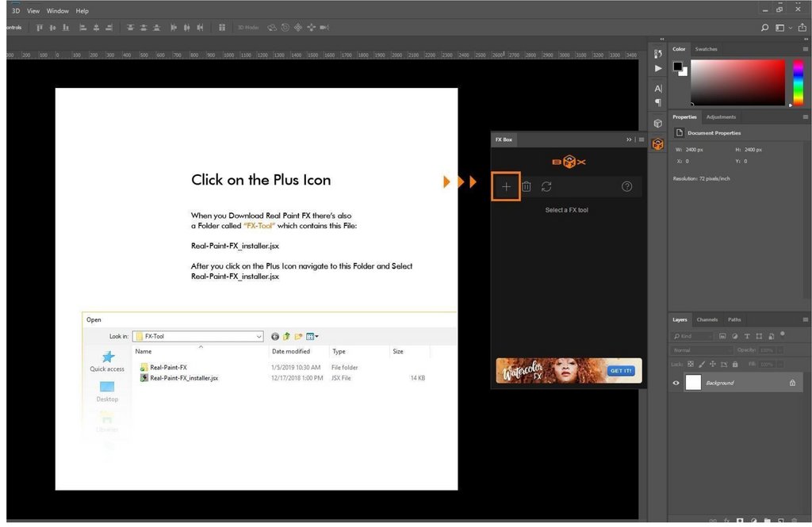Click the hue spectrum slider in Color panel
The image size is (812, 527).
[799, 82]
